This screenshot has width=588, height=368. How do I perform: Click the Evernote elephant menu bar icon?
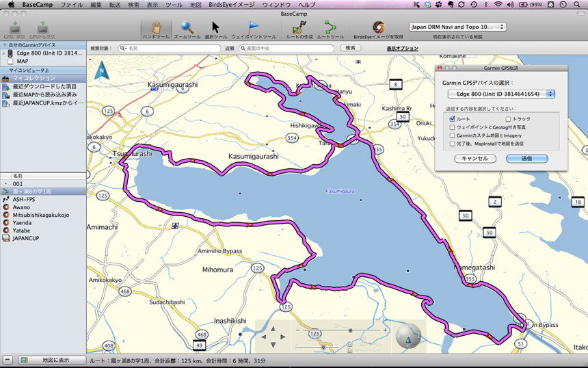(x=450, y=5)
